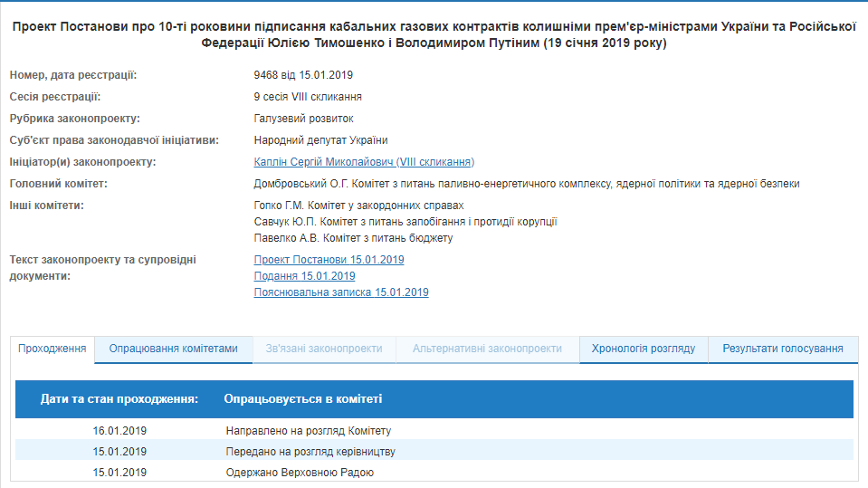Viewport: 868px width, 488px height.
Task: Select date in 'Одержано Верховною Радою' row
Action: tap(119, 473)
